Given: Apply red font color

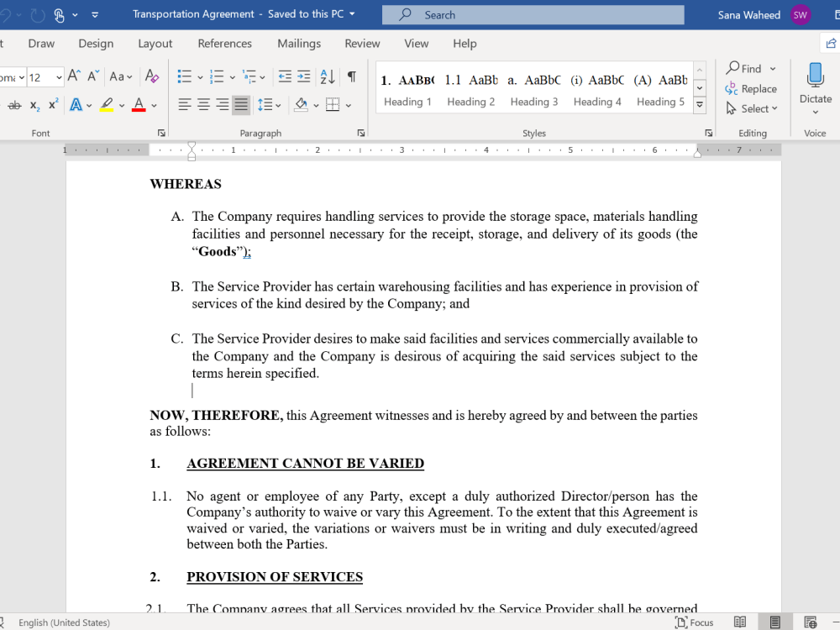Looking at the screenshot, I should (x=139, y=104).
